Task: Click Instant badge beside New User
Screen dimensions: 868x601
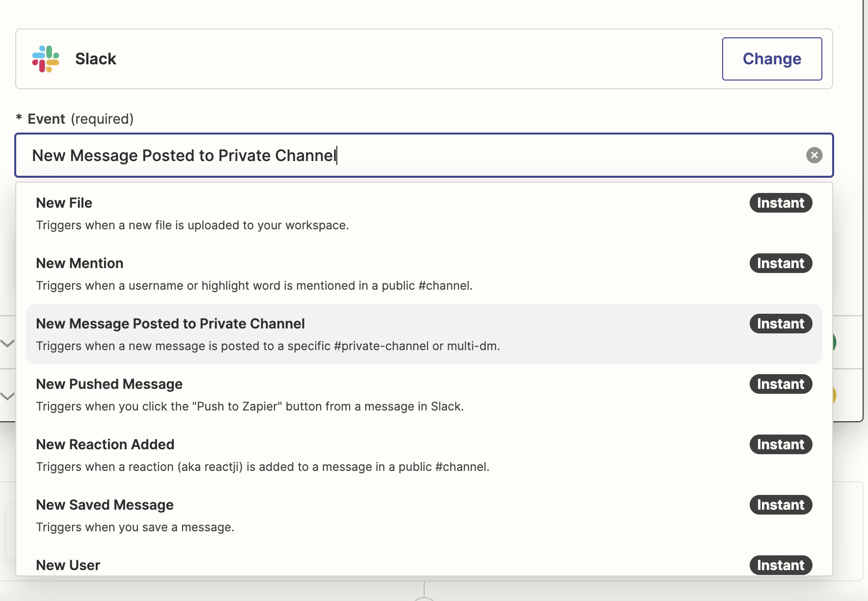Action: pos(781,565)
